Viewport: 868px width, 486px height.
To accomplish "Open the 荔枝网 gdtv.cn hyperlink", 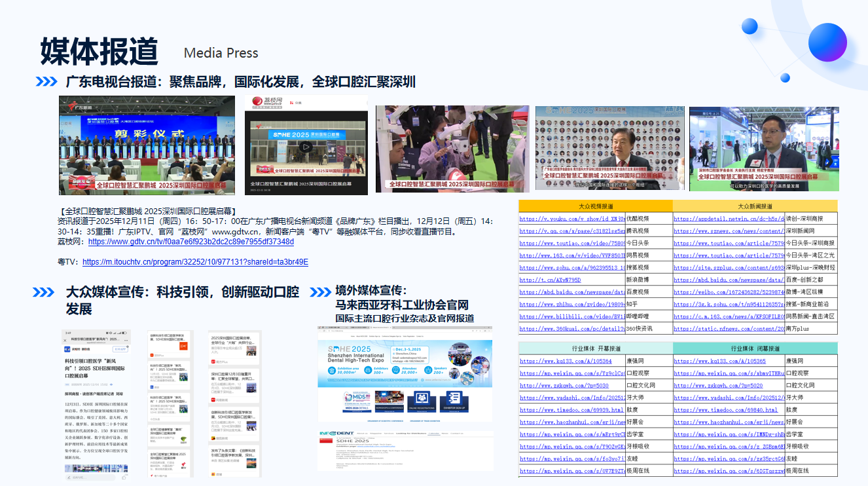I will [190, 242].
